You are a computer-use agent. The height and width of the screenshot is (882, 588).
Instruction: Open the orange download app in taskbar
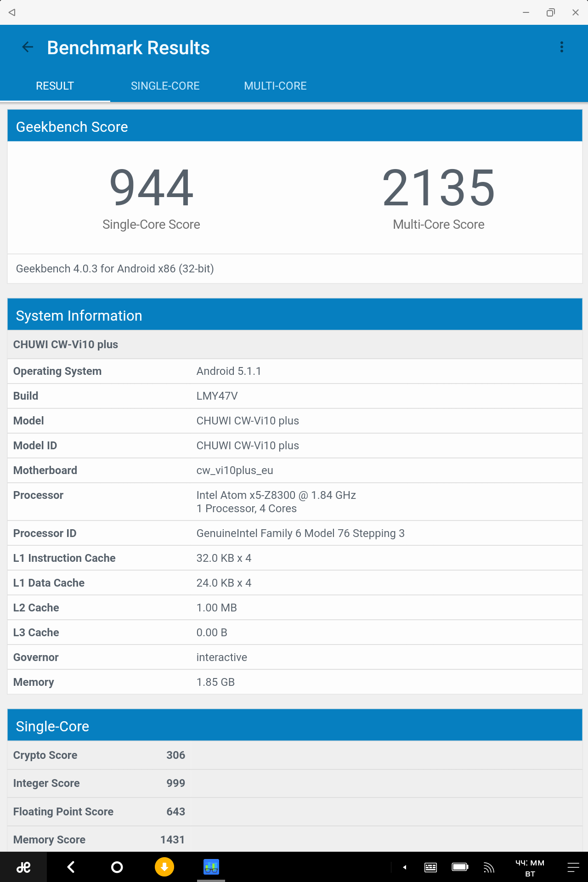point(164,867)
